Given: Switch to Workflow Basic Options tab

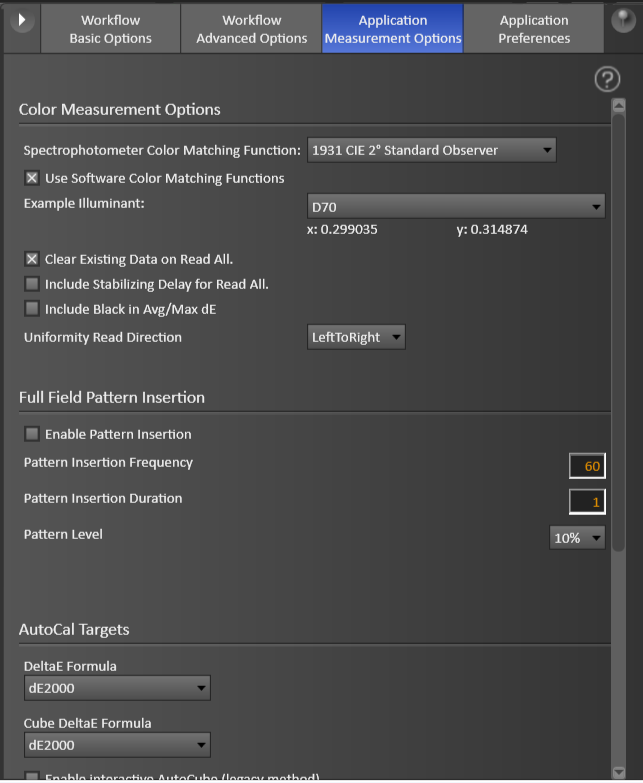Looking at the screenshot, I should pos(110,29).
